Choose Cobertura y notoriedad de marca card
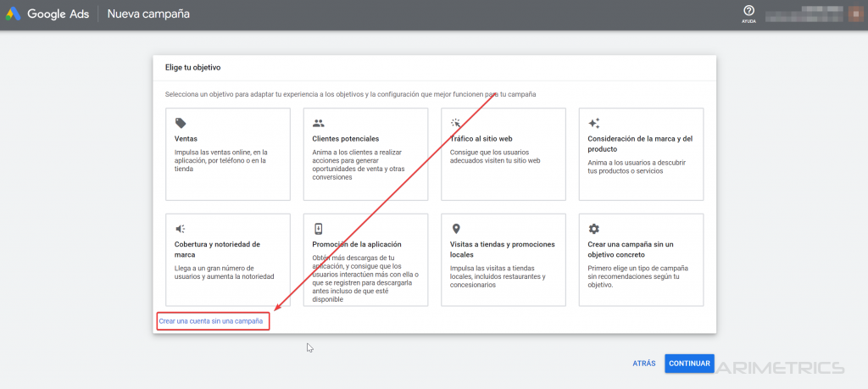Image resolution: width=868 pixels, height=389 pixels. click(228, 259)
